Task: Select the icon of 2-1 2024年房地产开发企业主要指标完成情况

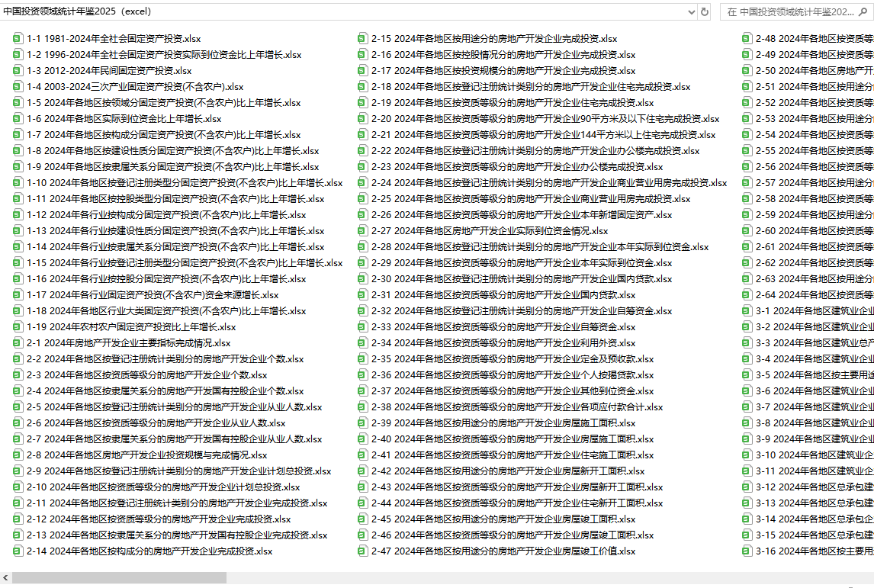Action: coord(18,342)
